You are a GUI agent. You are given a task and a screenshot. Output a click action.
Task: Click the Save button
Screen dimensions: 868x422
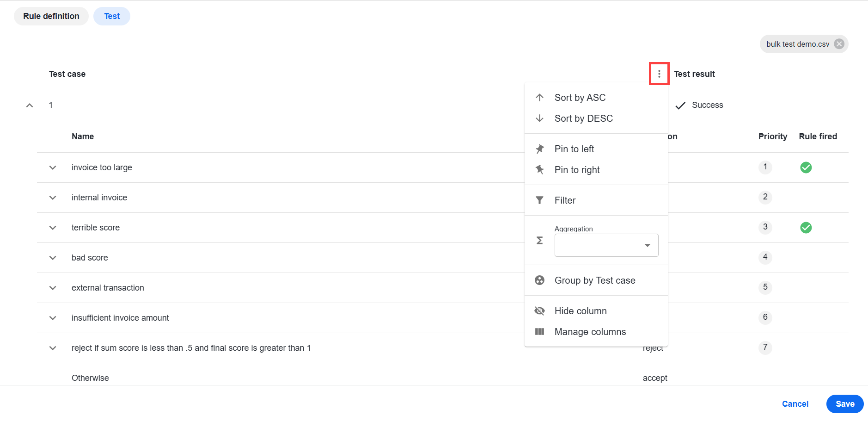pyautogui.click(x=845, y=404)
